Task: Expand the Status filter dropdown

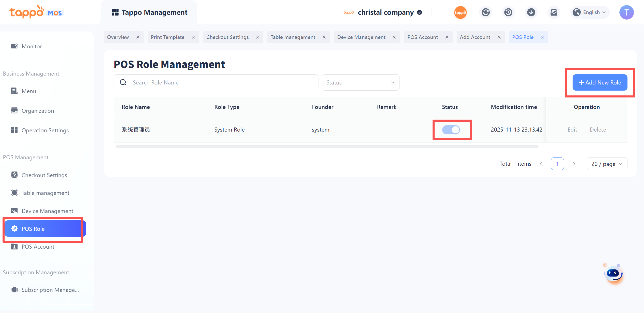Action: coord(360,82)
